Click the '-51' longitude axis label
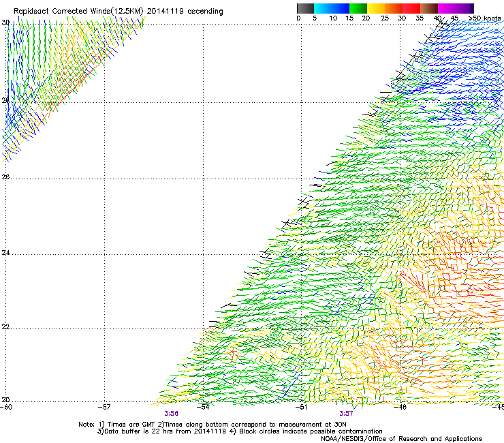 tap(301, 407)
